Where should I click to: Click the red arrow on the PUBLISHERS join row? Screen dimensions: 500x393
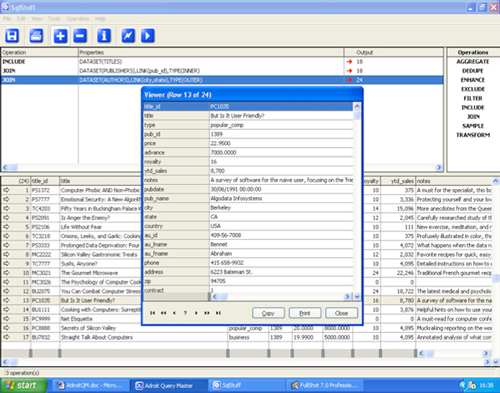[x=349, y=71]
